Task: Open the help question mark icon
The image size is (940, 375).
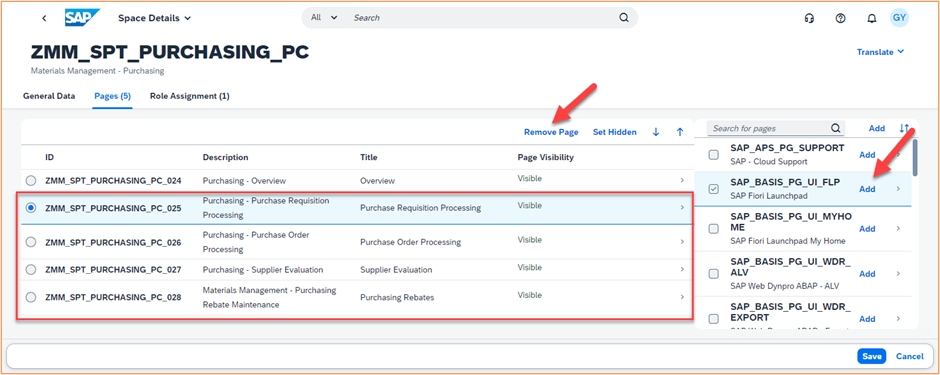Action: pos(840,18)
